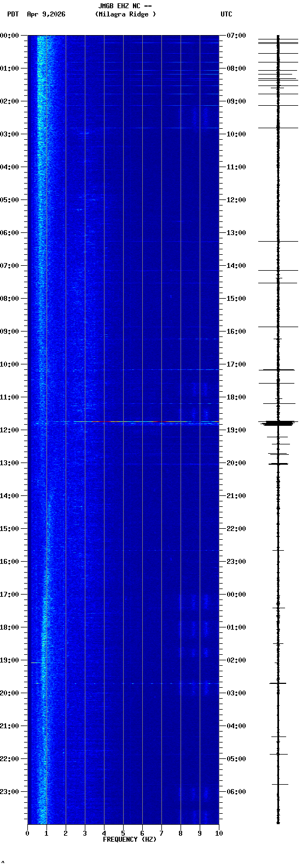
Task: Click the frequency axis tick label "7"
Action: [x=161, y=833]
